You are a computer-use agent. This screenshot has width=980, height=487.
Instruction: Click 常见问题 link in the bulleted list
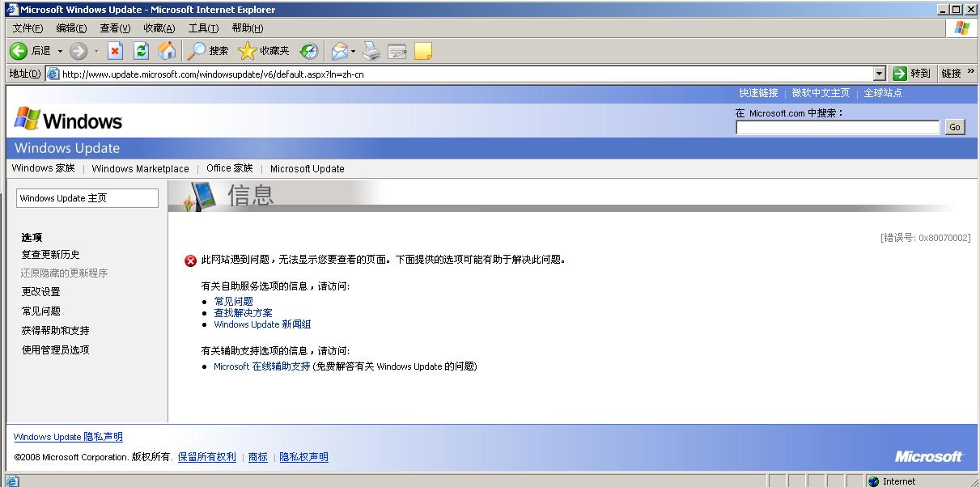[x=234, y=302]
